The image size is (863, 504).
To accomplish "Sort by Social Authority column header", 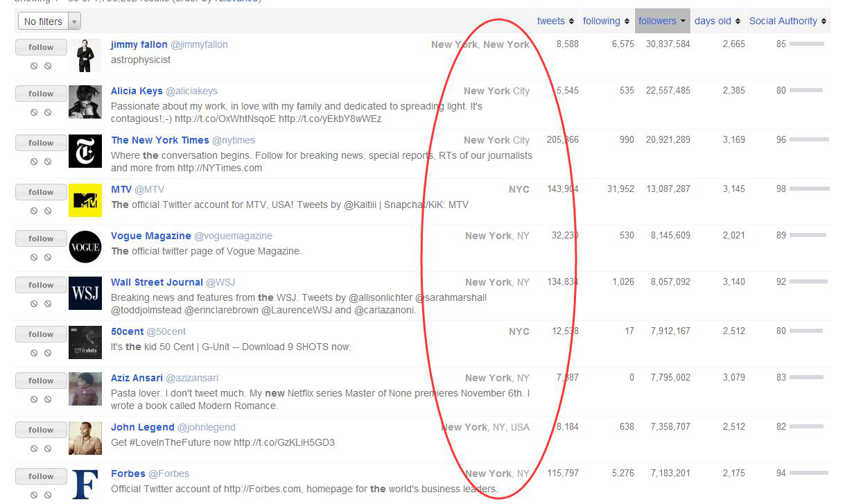I will pos(787,21).
